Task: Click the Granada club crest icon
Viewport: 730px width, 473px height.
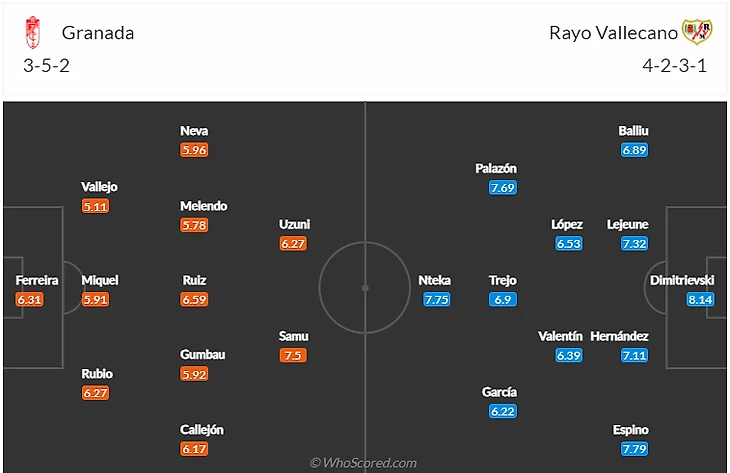Action: [x=34, y=33]
